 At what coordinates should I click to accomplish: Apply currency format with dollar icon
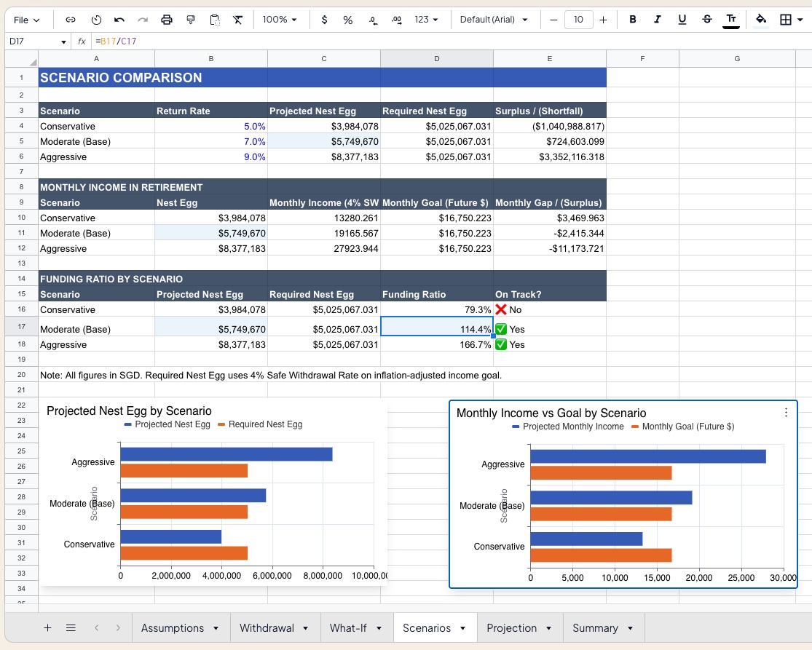324,20
